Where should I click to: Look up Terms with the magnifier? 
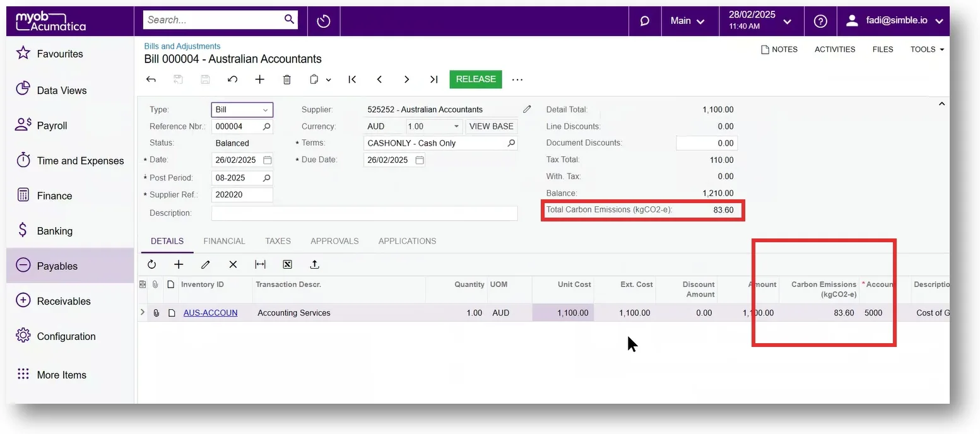[511, 143]
